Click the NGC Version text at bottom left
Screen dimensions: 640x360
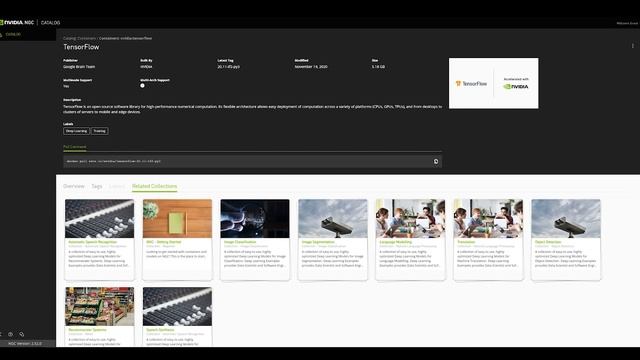click(x=25, y=344)
